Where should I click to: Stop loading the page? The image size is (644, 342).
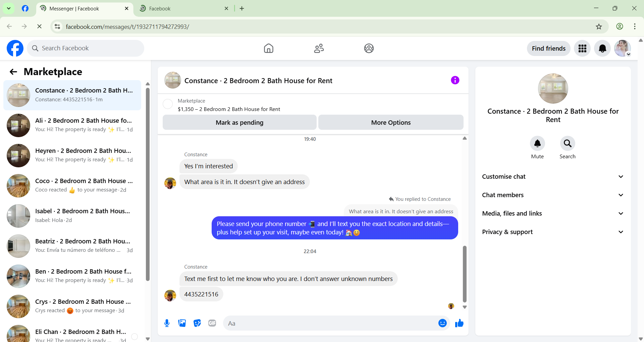[39, 26]
